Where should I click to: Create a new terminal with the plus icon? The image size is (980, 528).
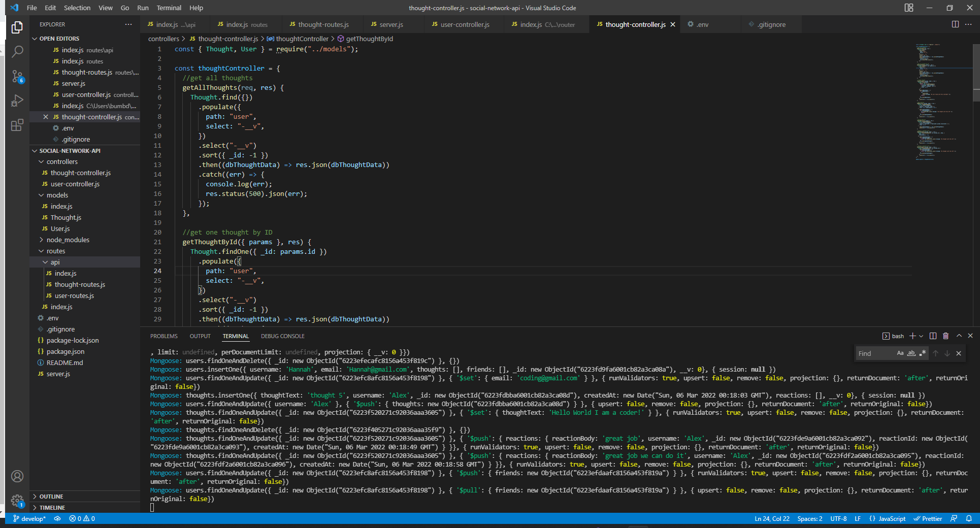click(x=912, y=336)
